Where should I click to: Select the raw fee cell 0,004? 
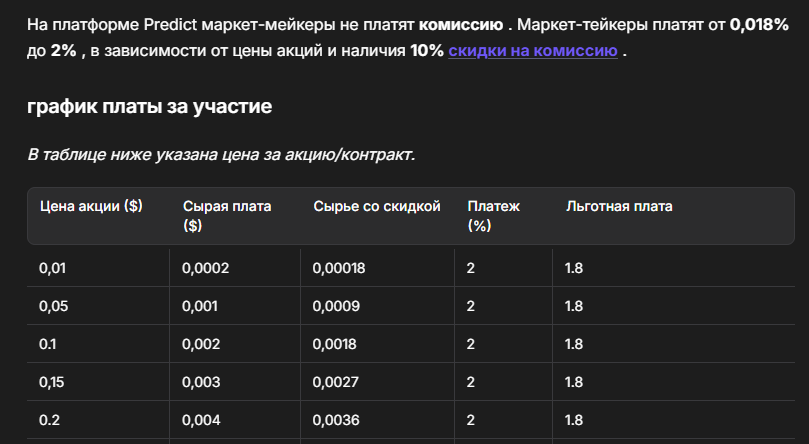point(201,420)
